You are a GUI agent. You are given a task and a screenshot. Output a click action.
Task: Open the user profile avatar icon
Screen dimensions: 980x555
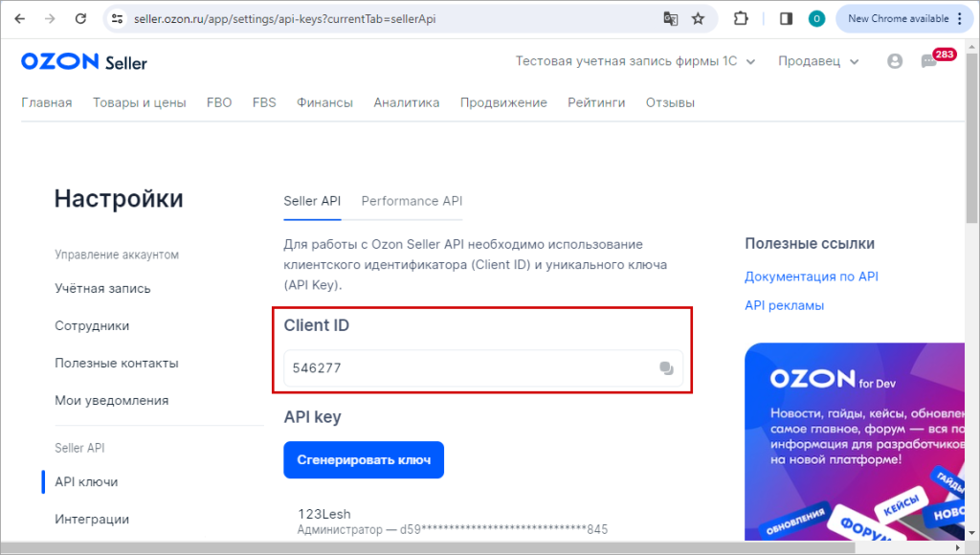coord(895,61)
